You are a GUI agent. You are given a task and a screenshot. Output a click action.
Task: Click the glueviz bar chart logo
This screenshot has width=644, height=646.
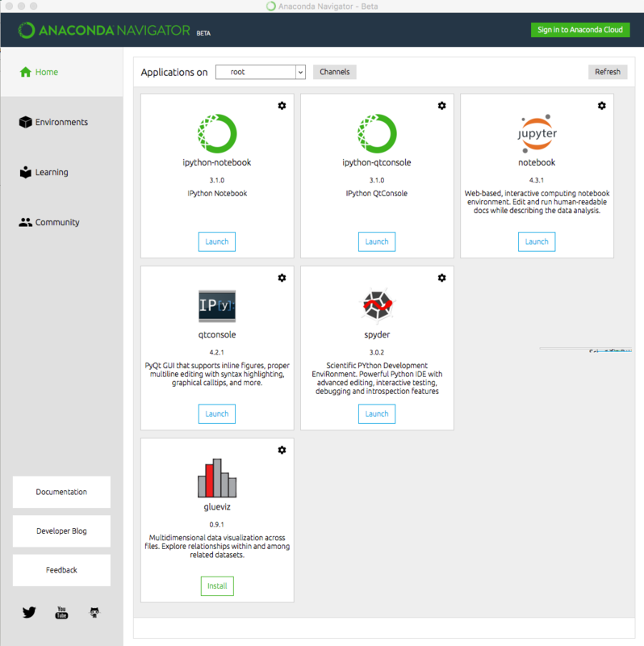coord(217,478)
